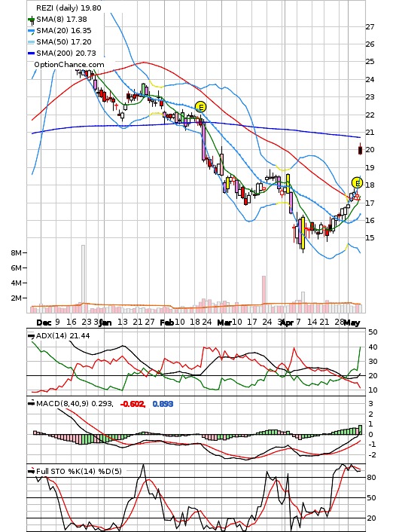Select the earnings marker E near February 18
Image resolution: width=396 pixels, height=532 pixels.
point(201,107)
